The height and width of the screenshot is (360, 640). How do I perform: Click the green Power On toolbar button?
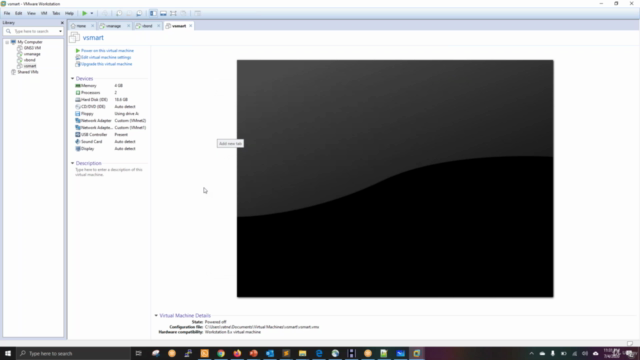pos(84,13)
